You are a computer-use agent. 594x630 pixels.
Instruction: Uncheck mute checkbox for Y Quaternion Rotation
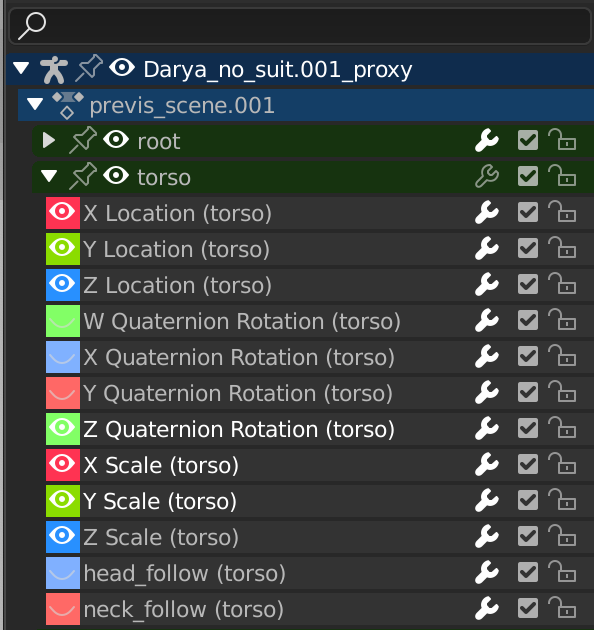click(528, 392)
